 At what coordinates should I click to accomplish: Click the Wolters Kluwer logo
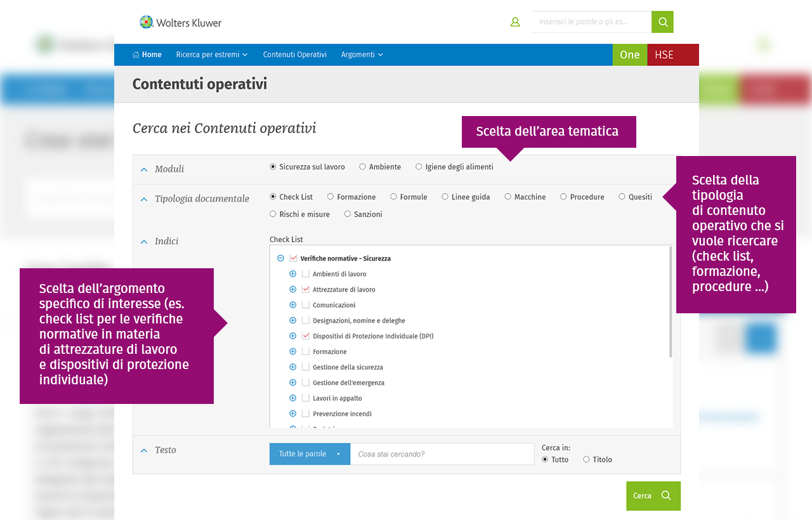(x=181, y=22)
